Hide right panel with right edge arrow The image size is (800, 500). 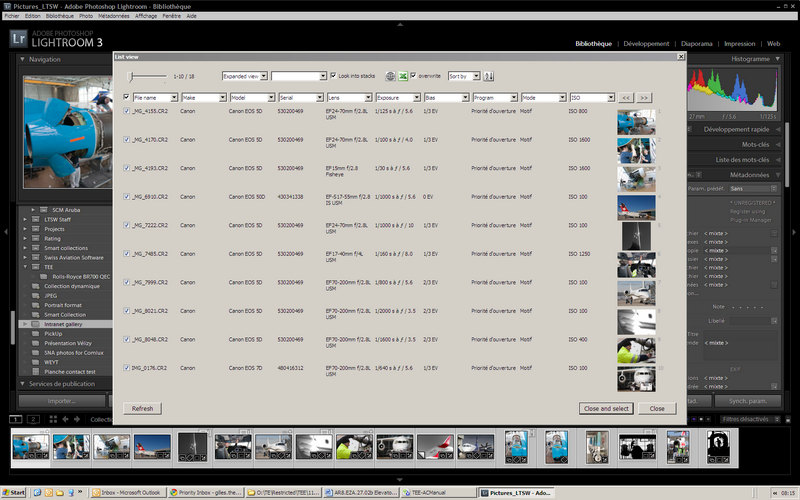click(794, 232)
